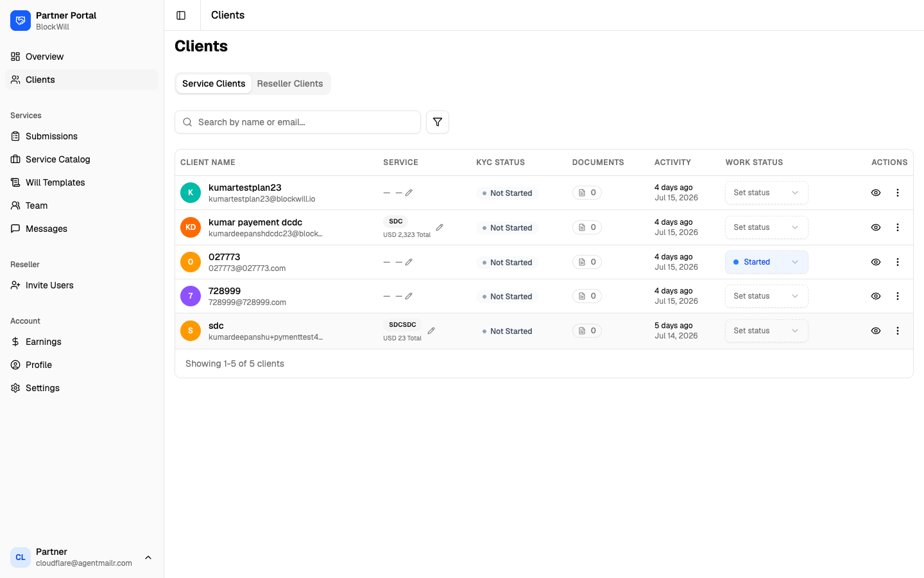Open Settings page

[x=81, y=388]
